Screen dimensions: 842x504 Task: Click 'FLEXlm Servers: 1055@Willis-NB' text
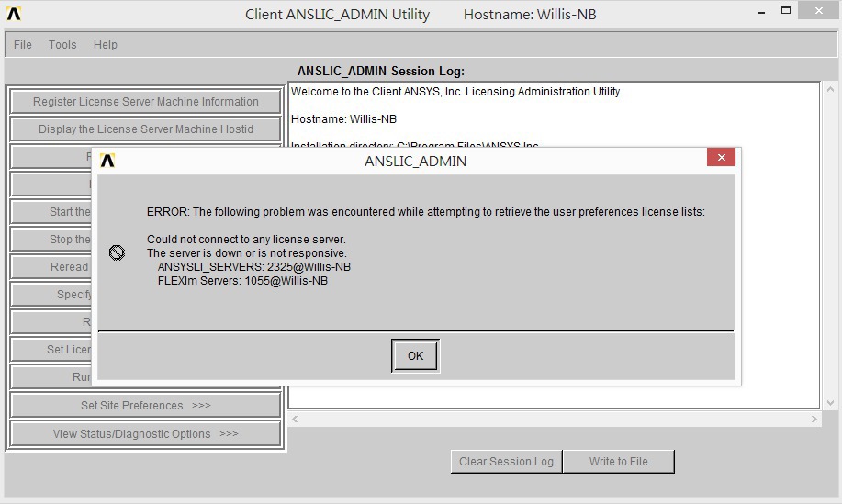[242, 281]
